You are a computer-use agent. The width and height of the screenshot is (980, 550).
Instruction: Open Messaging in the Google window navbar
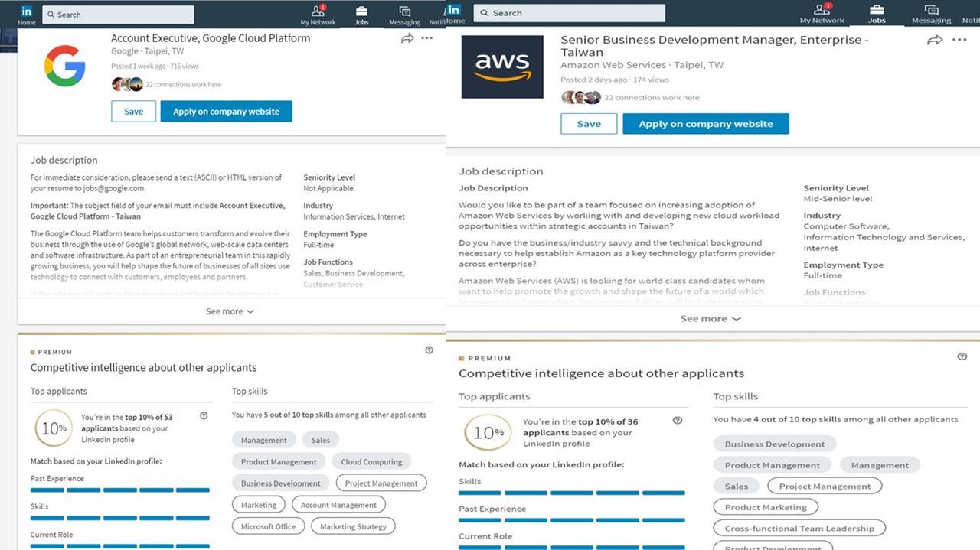404,15
